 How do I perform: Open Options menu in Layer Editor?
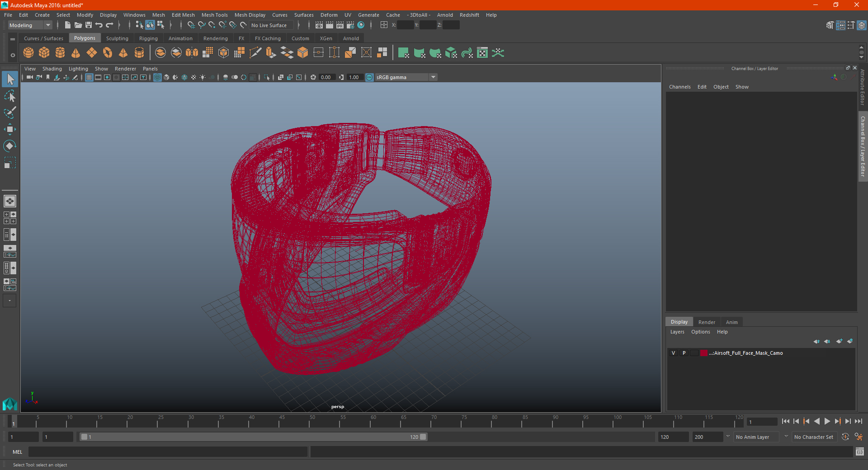tap(700, 332)
